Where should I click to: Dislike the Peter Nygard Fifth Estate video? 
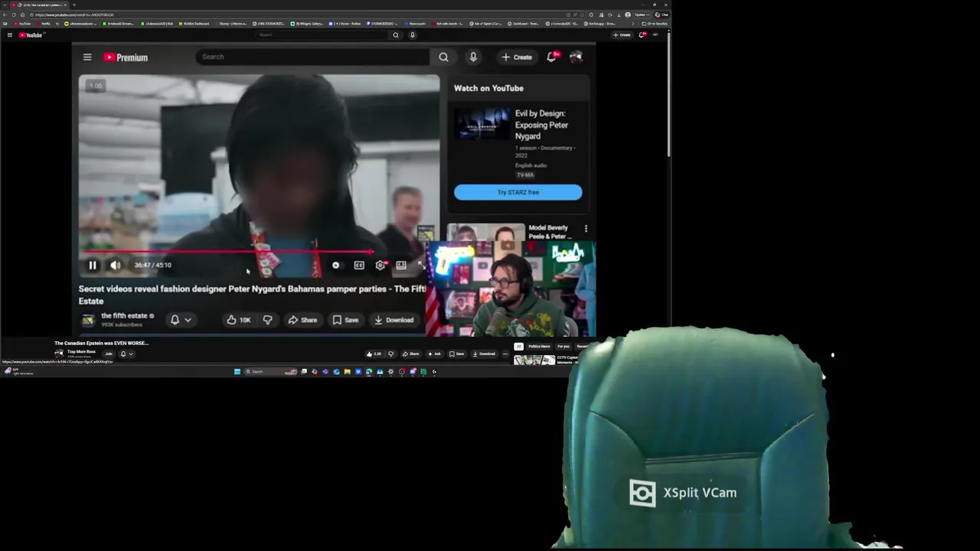click(267, 320)
